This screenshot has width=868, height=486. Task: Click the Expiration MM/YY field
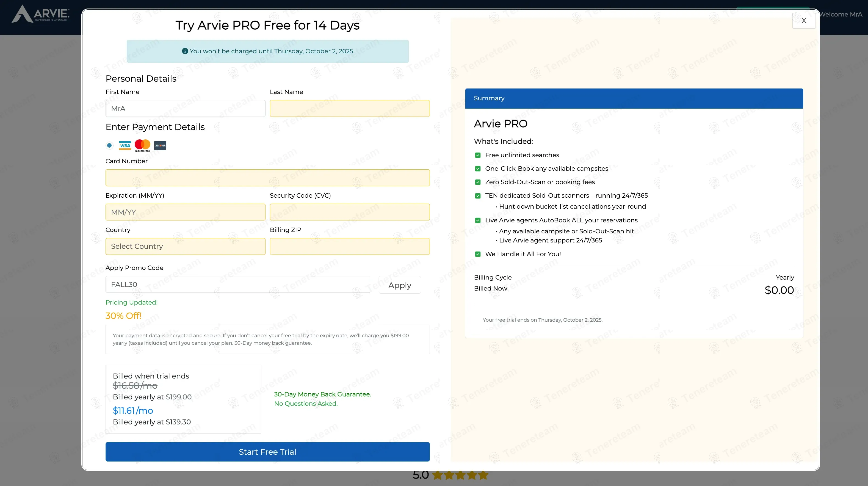[185, 212]
